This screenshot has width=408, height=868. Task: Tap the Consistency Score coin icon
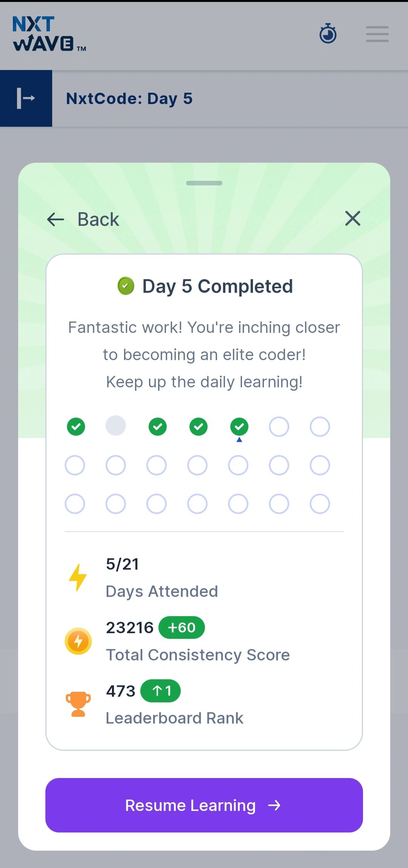pyautogui.click(x=78, y=641)
